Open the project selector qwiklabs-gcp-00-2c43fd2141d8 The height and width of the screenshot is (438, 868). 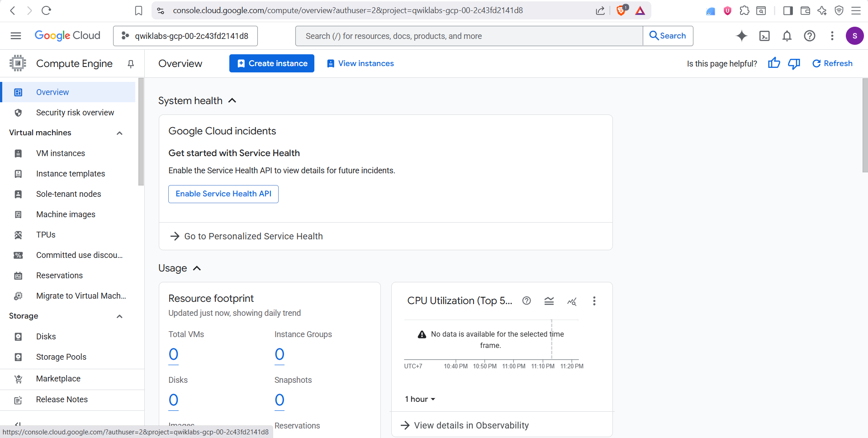pos(185,36)
